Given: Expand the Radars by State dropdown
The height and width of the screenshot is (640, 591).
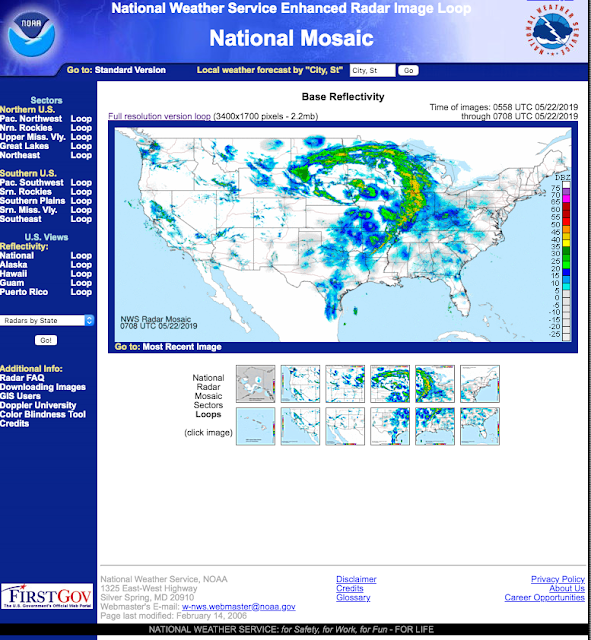Looking at the screenshot, I should 47,320.
